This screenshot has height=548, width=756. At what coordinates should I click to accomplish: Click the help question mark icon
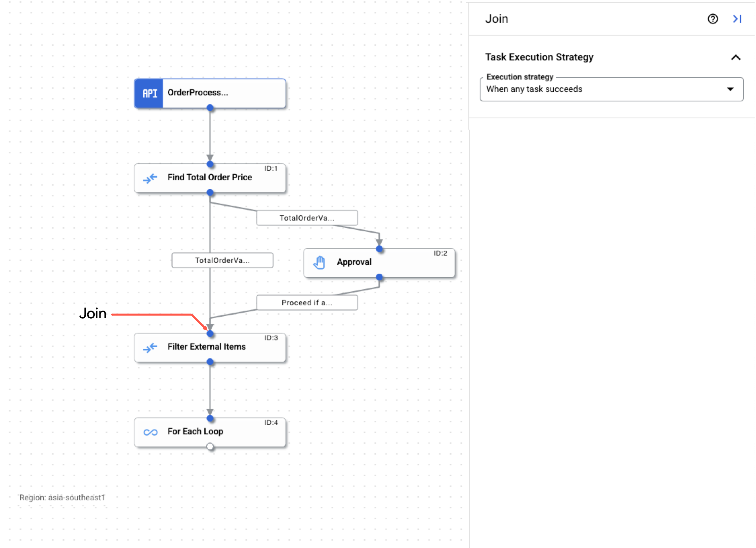click(x=712, y=18)
